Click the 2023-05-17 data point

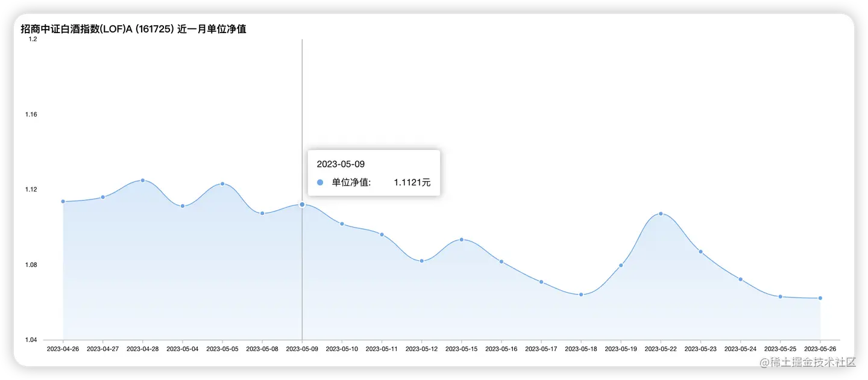pos(541,282)
